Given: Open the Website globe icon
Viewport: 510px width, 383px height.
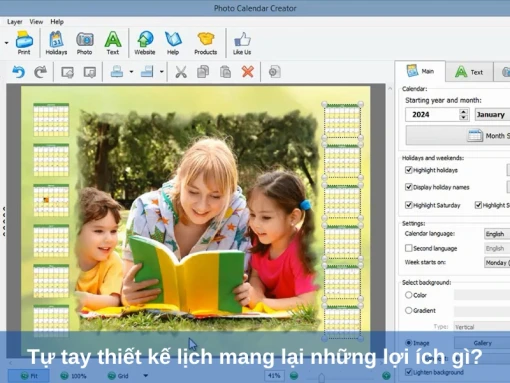Looking at the screenshot, I should 145,43.
